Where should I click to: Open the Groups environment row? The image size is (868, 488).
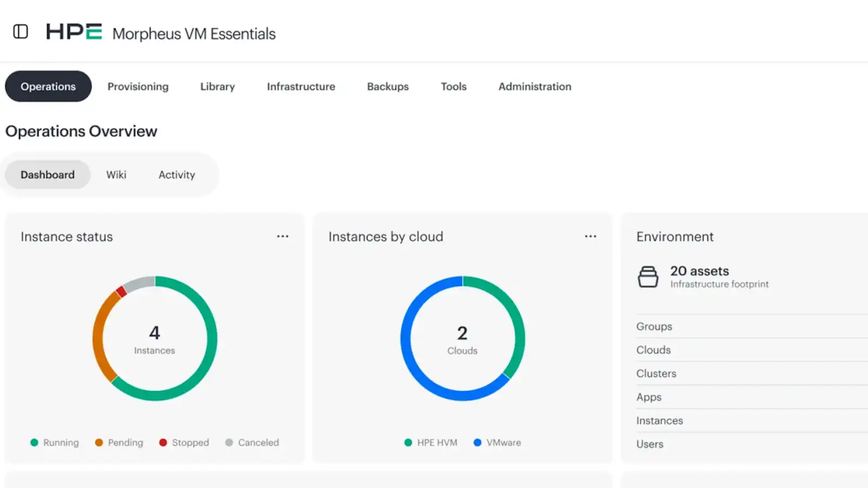pos(752,326)
